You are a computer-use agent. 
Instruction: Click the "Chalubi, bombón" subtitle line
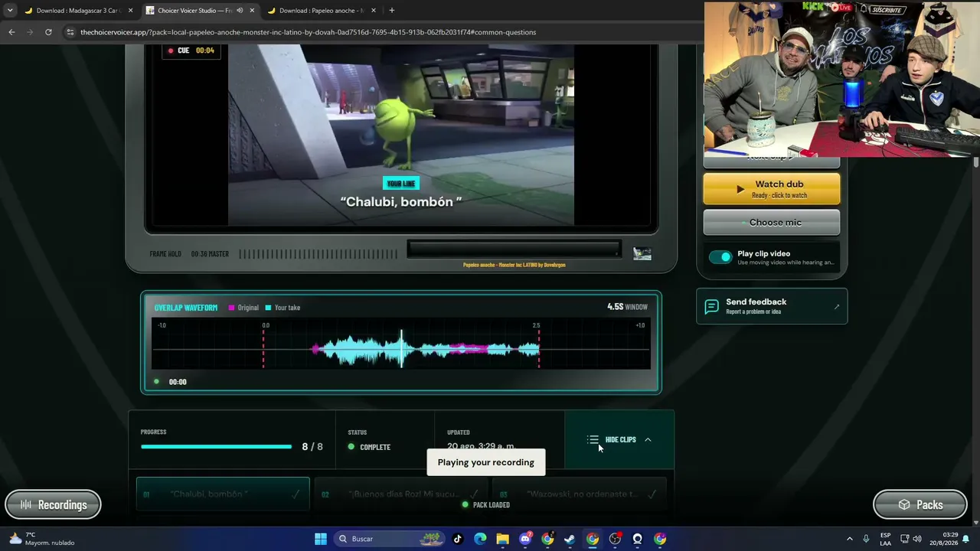tap(401, 201)
